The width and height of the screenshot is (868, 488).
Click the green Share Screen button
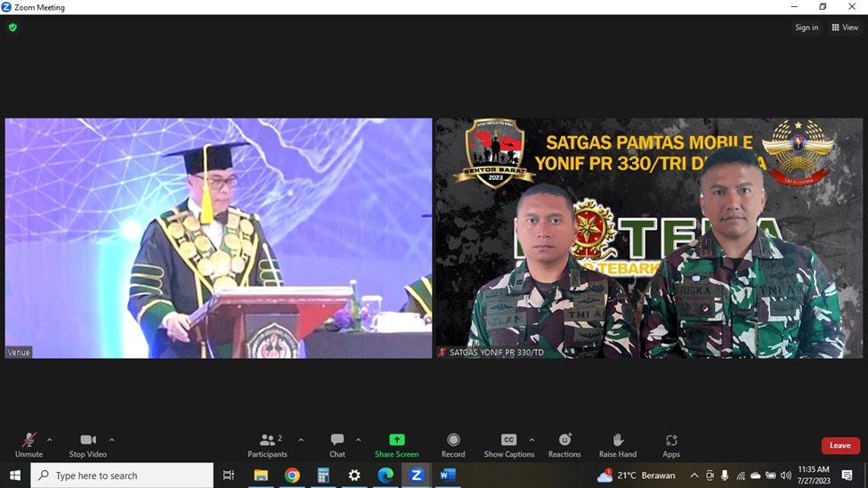(x=396, y=445)
